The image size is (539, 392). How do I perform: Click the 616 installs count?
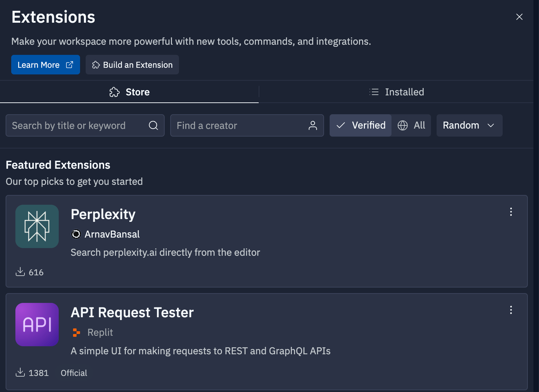click(x=36, y=273)
